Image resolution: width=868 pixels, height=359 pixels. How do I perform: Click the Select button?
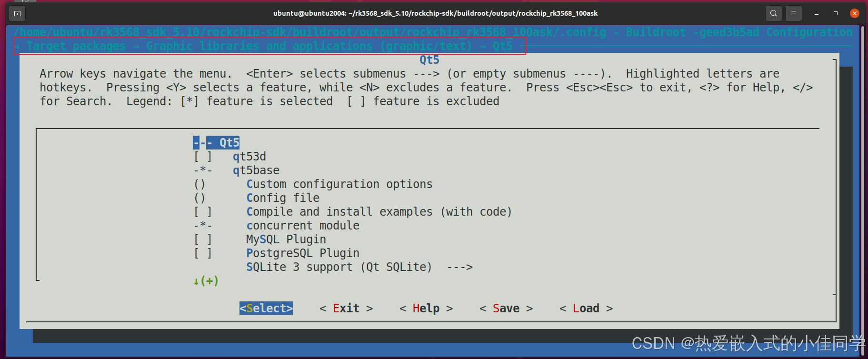(266, 309)
